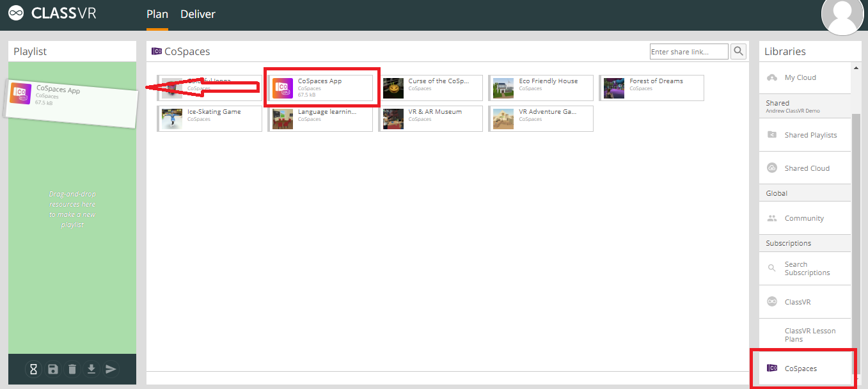Screen dimensions: 868x389
Task: Click the Libraries scroll up arrow
Action: tap(856, 67)
